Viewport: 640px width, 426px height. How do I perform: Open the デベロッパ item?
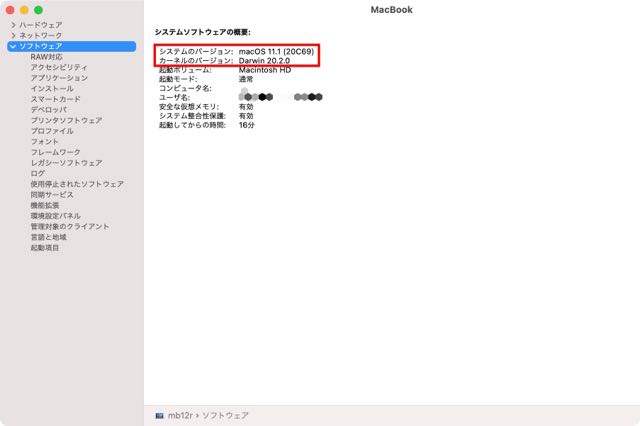49,110
